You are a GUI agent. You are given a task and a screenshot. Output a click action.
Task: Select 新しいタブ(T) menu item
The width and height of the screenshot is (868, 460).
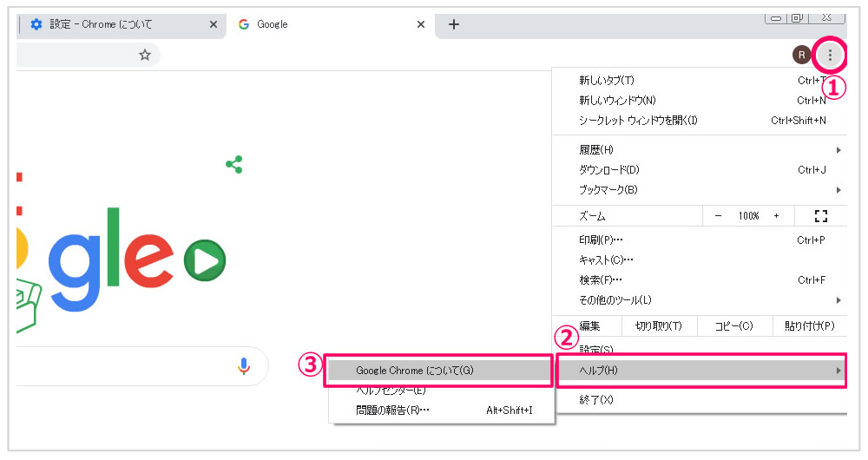click(x=700, y=80)
